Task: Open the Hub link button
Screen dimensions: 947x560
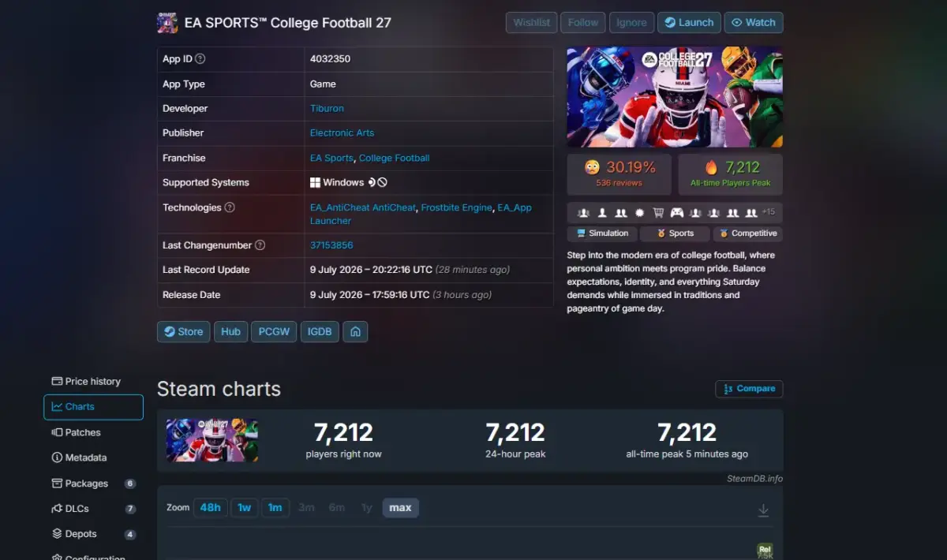Action: click(230, 331)
